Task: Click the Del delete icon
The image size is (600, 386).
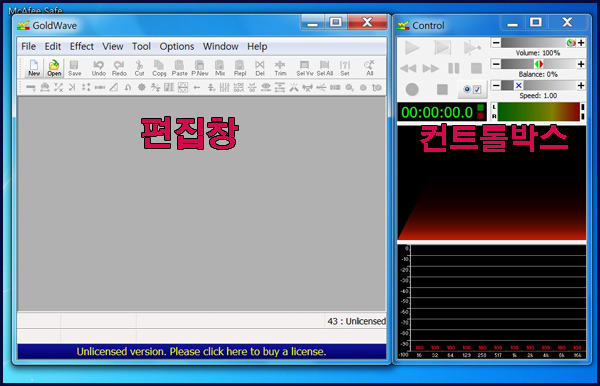Action: coord(260,68)
